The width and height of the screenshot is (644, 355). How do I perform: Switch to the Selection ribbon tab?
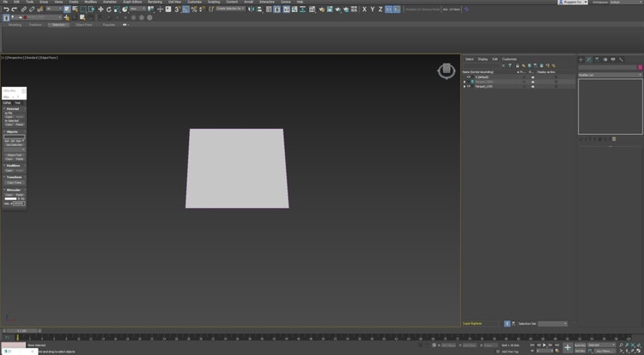click(x=58, y=25)
